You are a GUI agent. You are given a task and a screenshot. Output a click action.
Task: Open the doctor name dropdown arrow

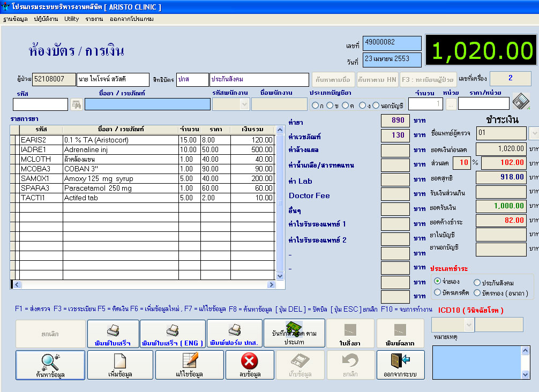[534, 133]
